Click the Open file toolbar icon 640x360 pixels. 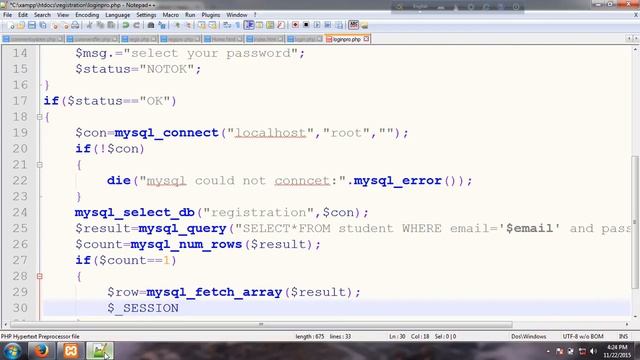click(x=21, y=25)
